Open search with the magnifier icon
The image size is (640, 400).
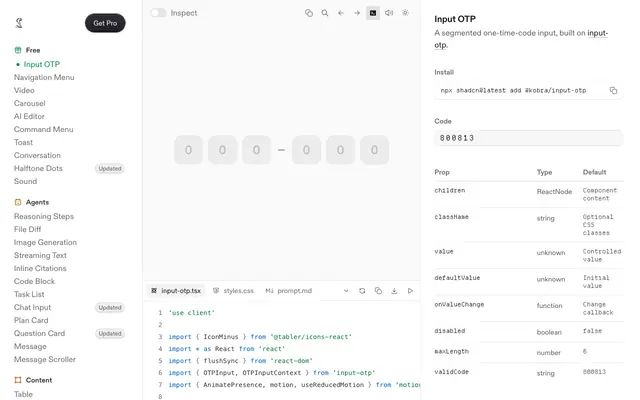(325, 13)
